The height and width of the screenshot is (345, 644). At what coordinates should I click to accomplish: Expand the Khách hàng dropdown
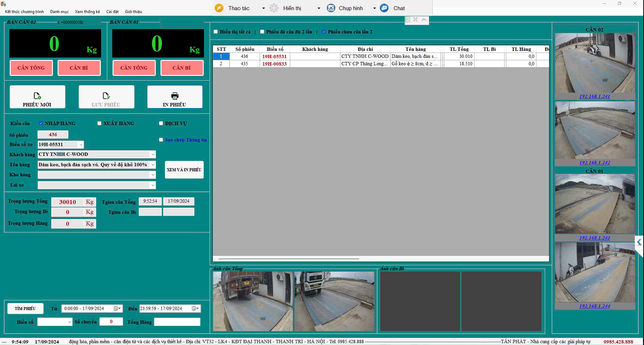click(x=153, y=154)
